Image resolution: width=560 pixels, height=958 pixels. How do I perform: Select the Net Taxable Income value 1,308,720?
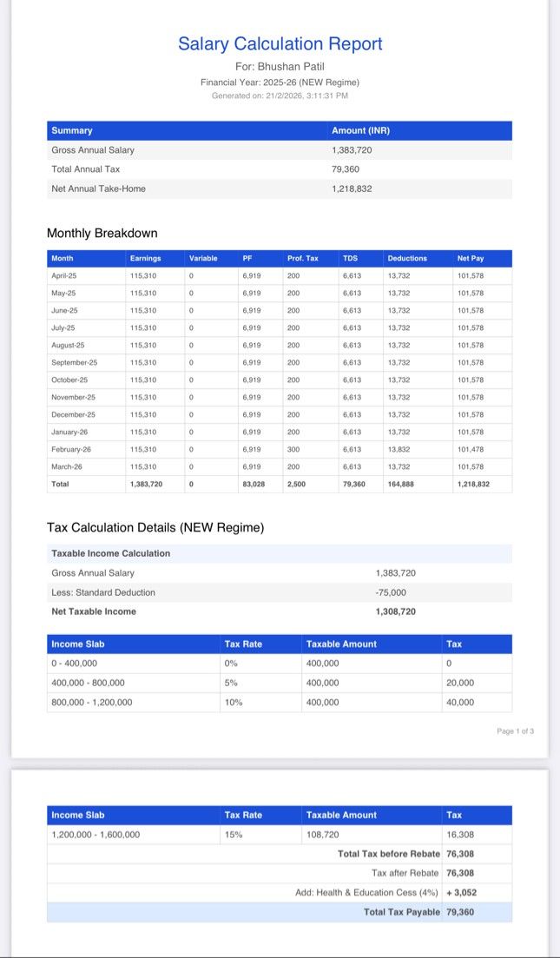pyautogui.click(x=396, y=611)
